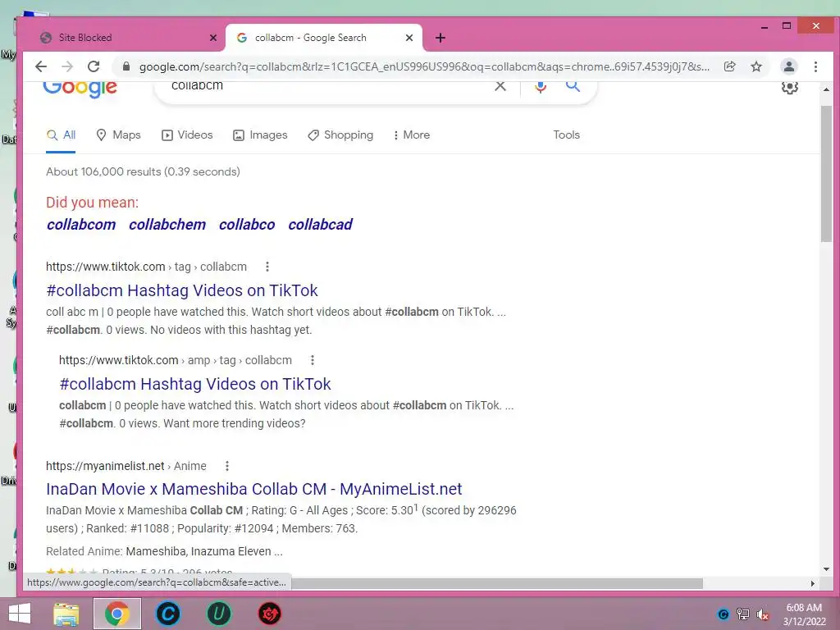This screenshot has height=630, width=840.
Task: Open Chrome's three-dot menu
Action: coord(815,66)
